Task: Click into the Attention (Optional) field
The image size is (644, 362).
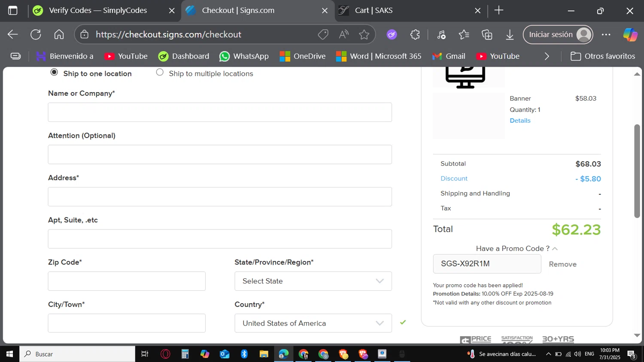Action: tap(220, 154)
